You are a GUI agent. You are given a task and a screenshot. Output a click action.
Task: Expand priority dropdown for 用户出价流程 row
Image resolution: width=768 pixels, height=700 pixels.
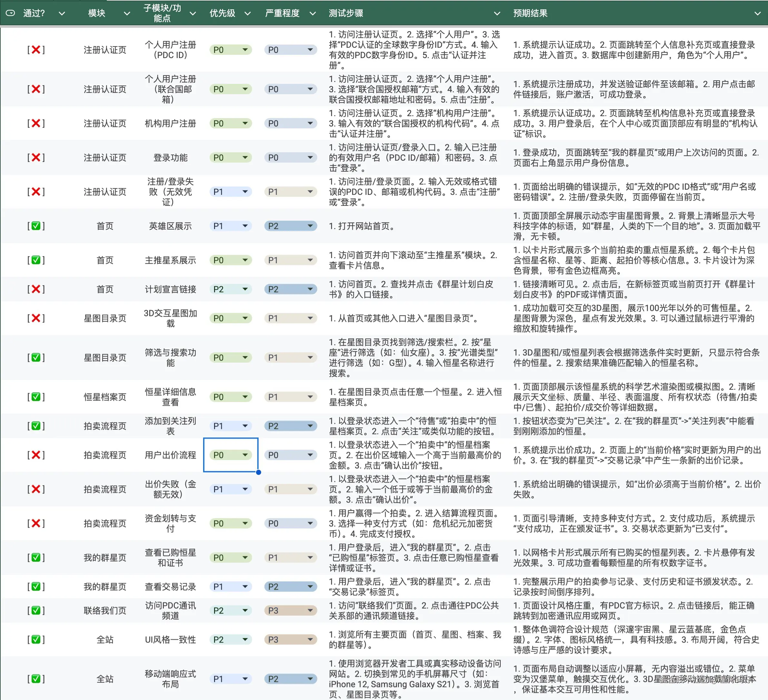click(245, 455)
